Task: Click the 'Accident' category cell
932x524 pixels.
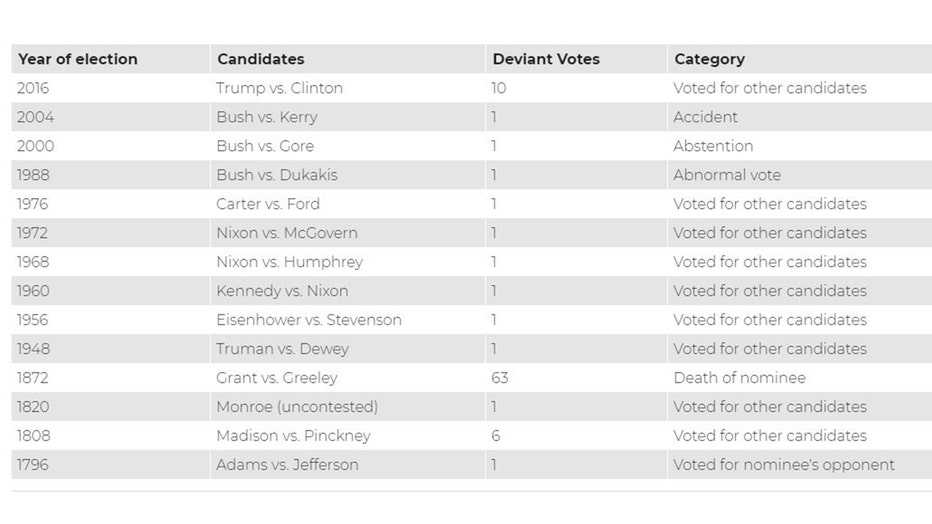Action: pos(705,117)
